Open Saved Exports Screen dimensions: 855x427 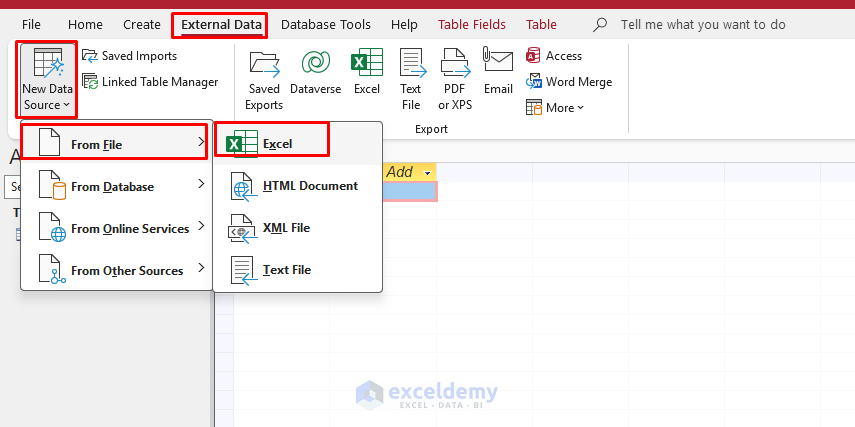pyautogui.click(x=264, y=80)
